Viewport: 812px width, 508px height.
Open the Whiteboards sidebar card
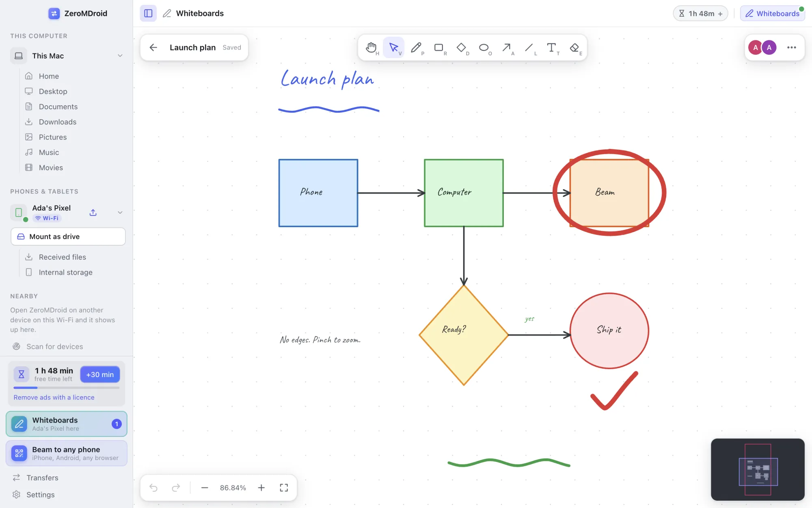(67, 424)
